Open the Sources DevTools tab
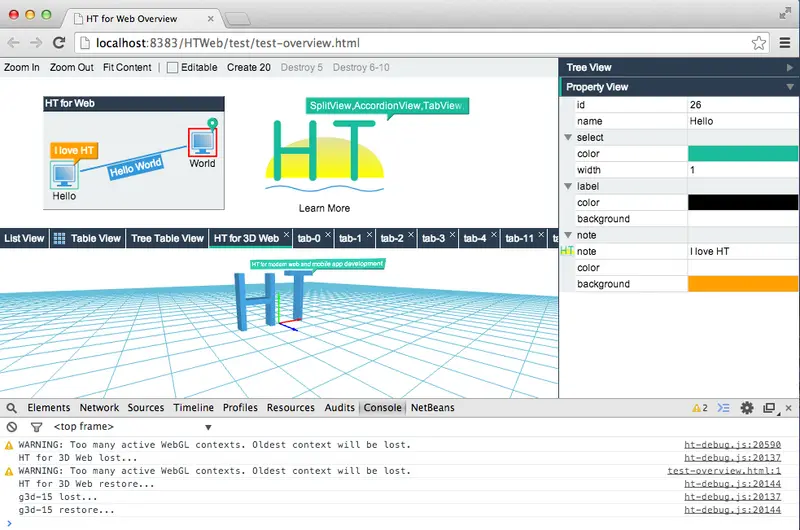This screenshot has height=530, width=800. coord(146,408)
